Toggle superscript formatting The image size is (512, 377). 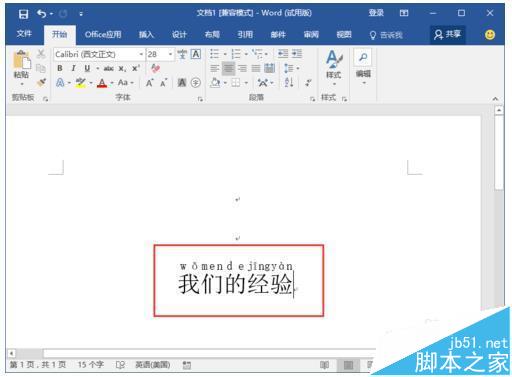pos(136,68)
